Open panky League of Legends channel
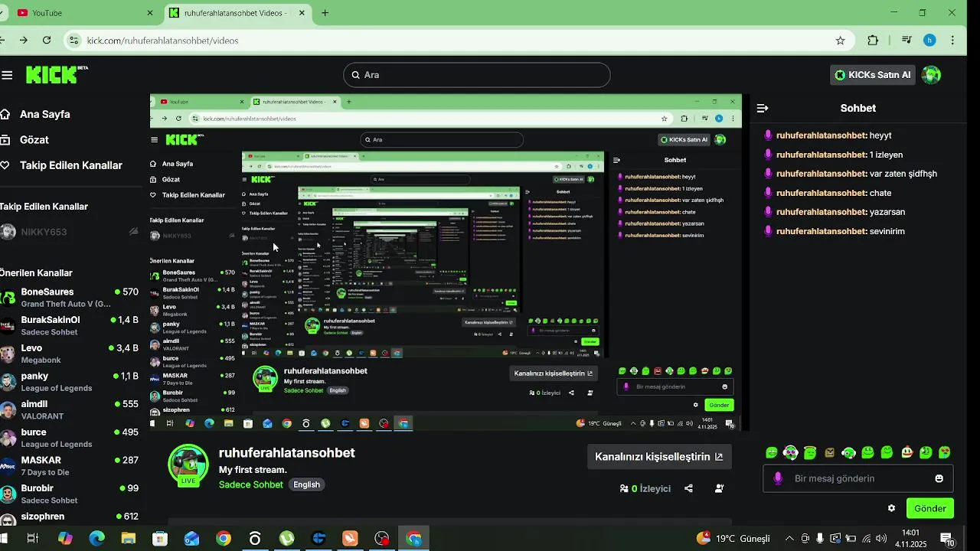This screenshot has height=551, width=980. [x=70, y=381]
